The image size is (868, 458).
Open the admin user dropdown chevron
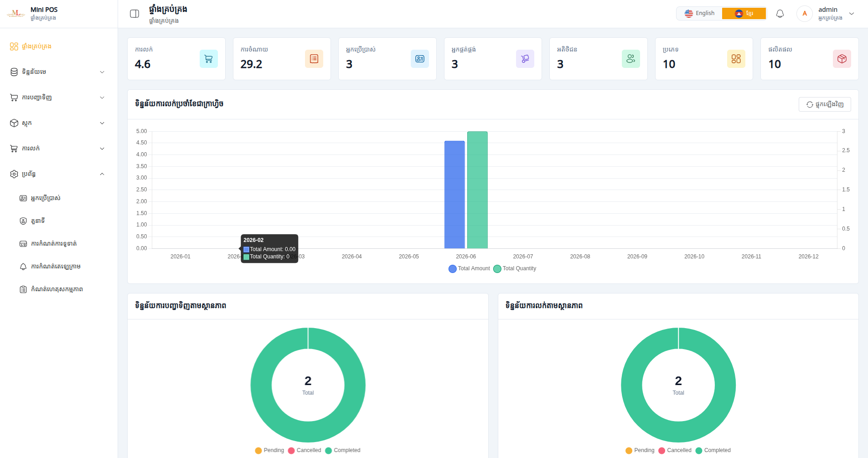tap(852, 14)
